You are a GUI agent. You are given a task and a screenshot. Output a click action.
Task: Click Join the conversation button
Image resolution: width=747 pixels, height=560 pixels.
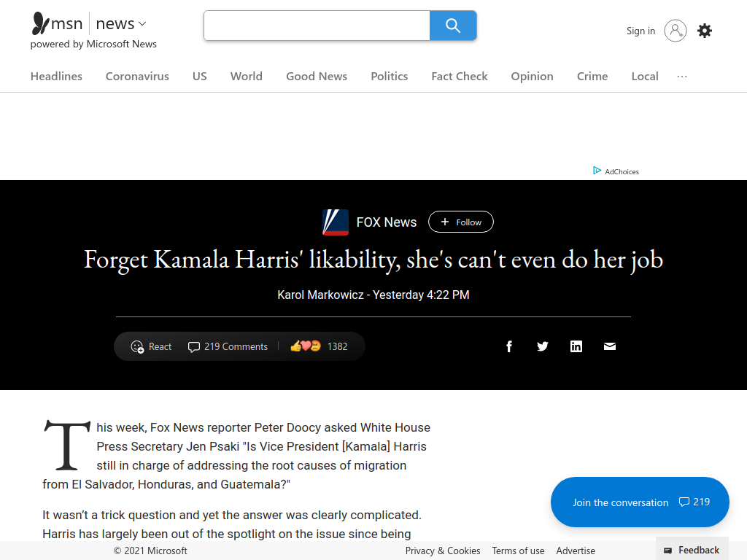pos(640,502)
